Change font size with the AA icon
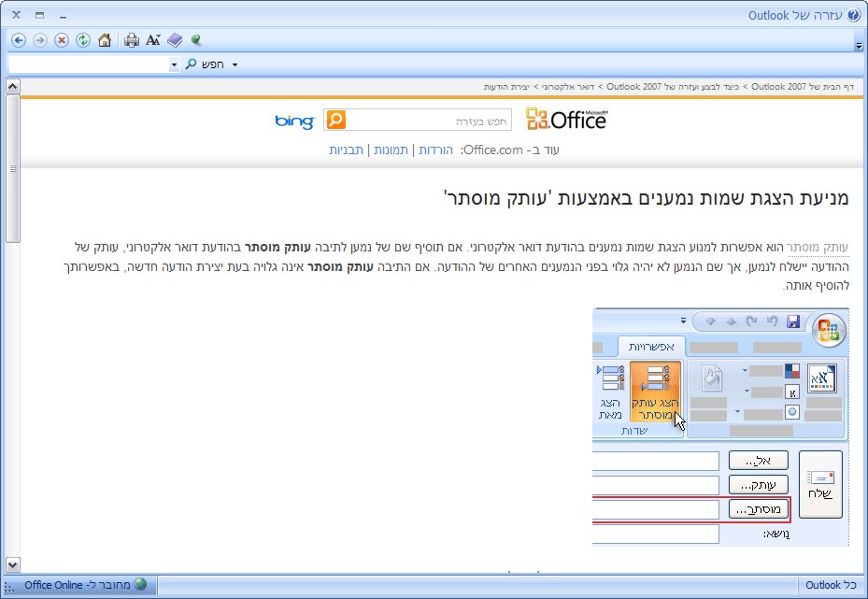This screenshot has height=599, width=868. point(153,40)
